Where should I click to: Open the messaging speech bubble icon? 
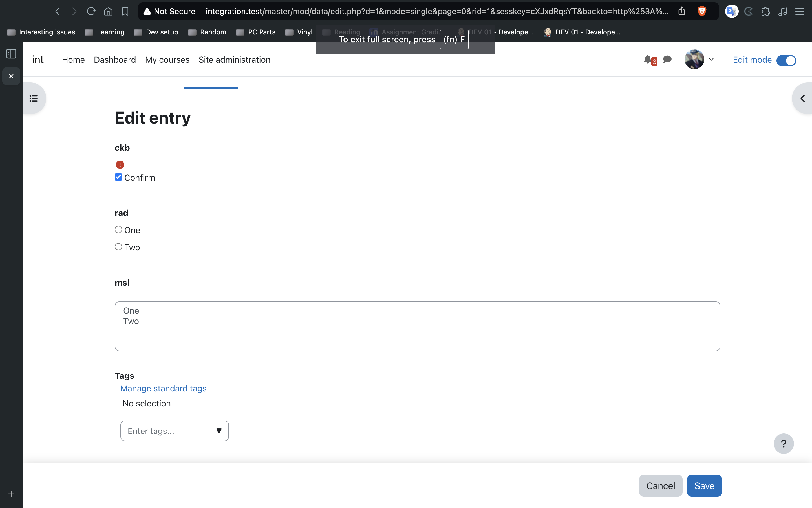click(667, 60)
